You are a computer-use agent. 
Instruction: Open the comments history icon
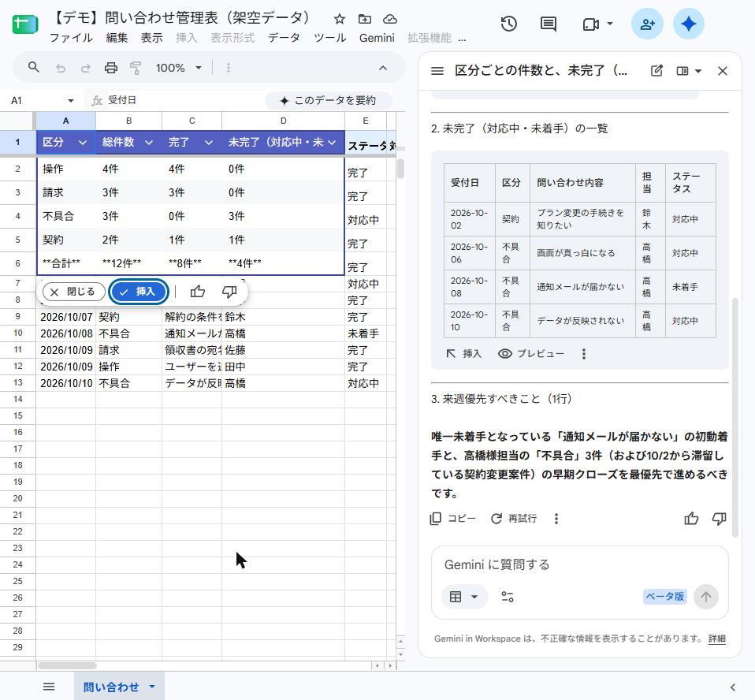(549, 24)
